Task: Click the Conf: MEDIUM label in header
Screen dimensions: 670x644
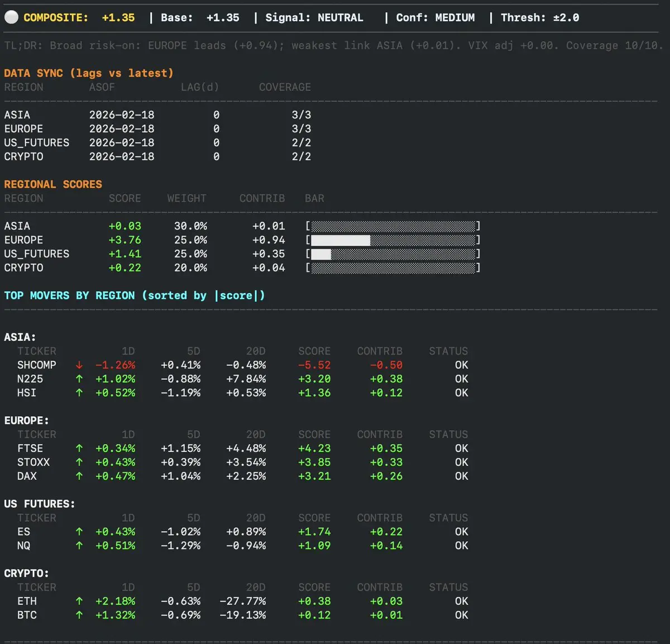Action: 435,18
